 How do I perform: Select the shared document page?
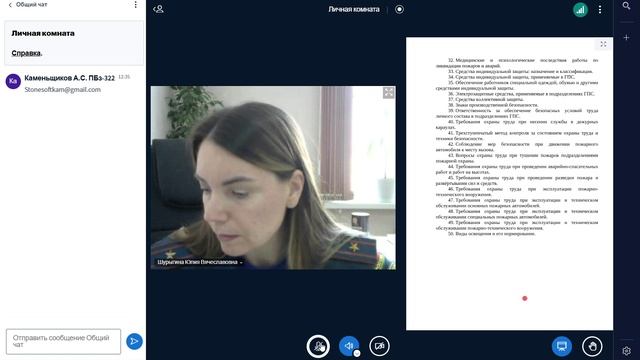pos(509,184)
